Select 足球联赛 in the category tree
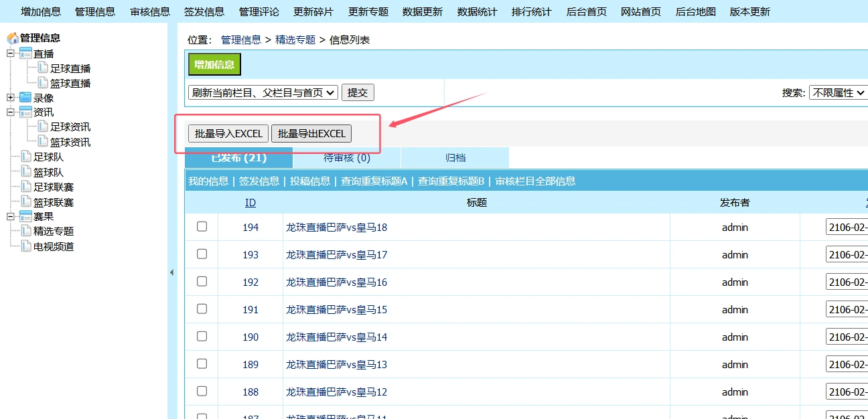Screen dimensions: 868x419 point(54,187)
